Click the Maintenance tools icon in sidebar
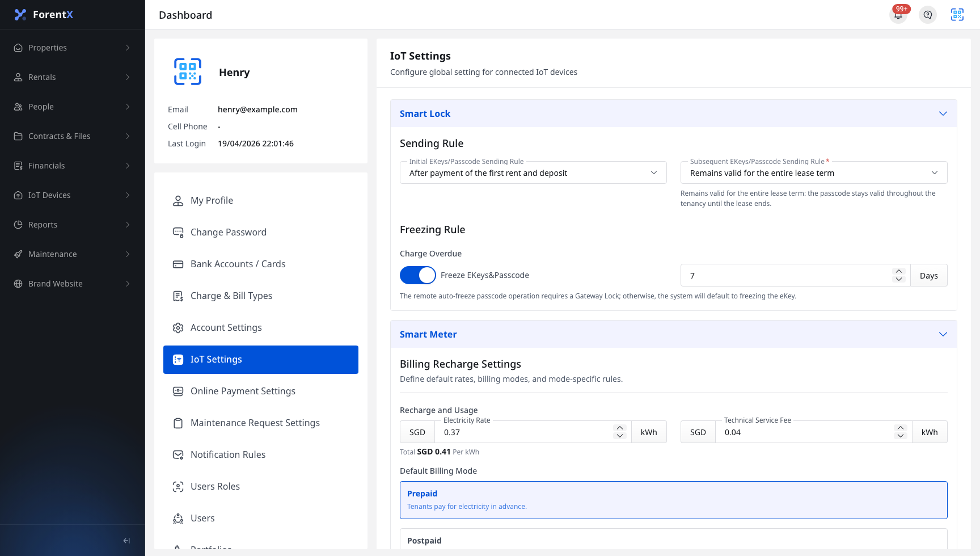980x556 pixels. pos(18,254)
